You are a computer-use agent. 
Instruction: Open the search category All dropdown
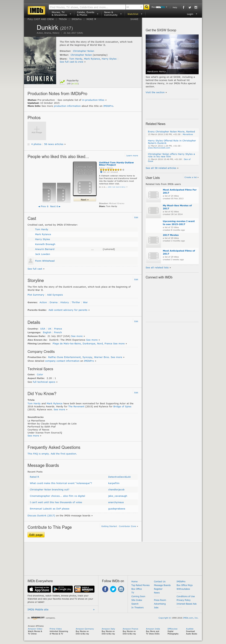[x=134, y=7]
